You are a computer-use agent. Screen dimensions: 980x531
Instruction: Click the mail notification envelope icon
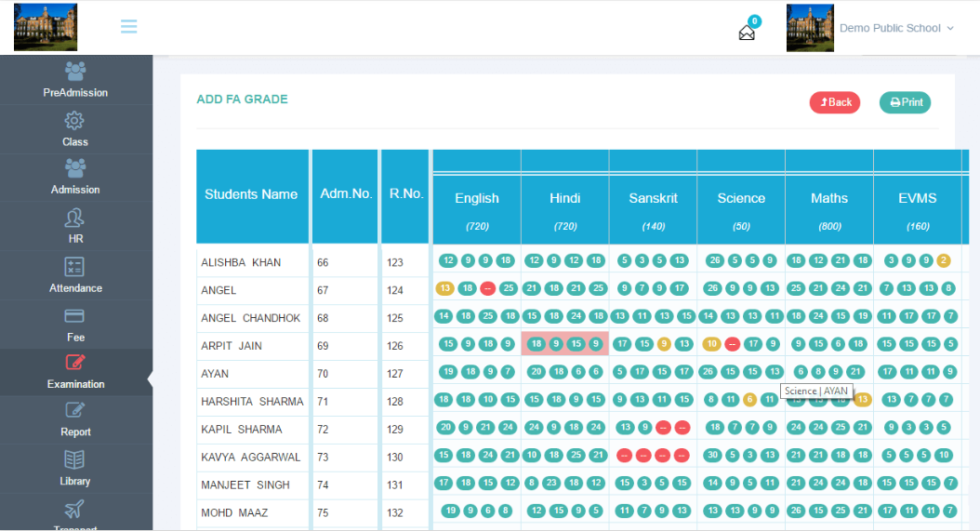(x=747, y=33)
